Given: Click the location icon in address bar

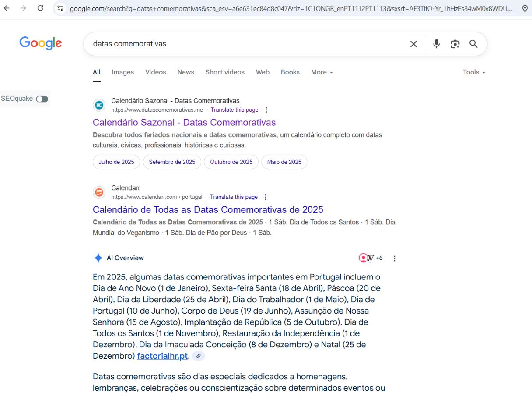Looking at the screenshot, I should click(x=525, y=8).
